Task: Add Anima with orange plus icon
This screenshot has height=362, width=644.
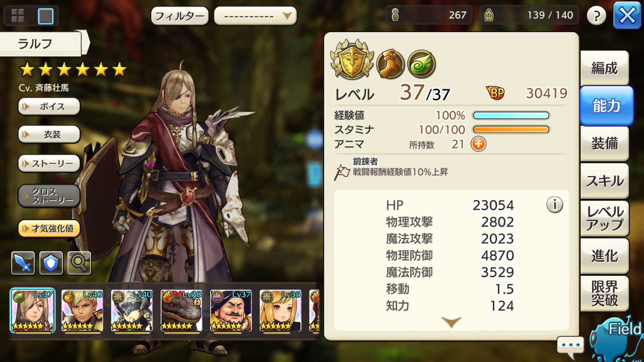Action: [478, 144]
